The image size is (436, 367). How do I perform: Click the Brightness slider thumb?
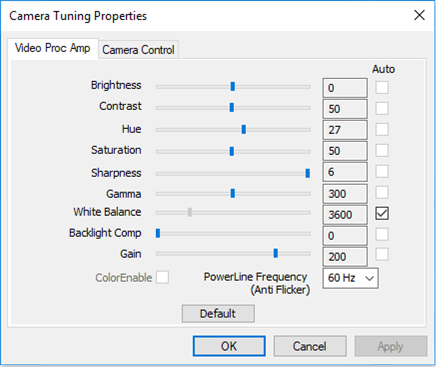pyautogui.click(x=233, y=87)
